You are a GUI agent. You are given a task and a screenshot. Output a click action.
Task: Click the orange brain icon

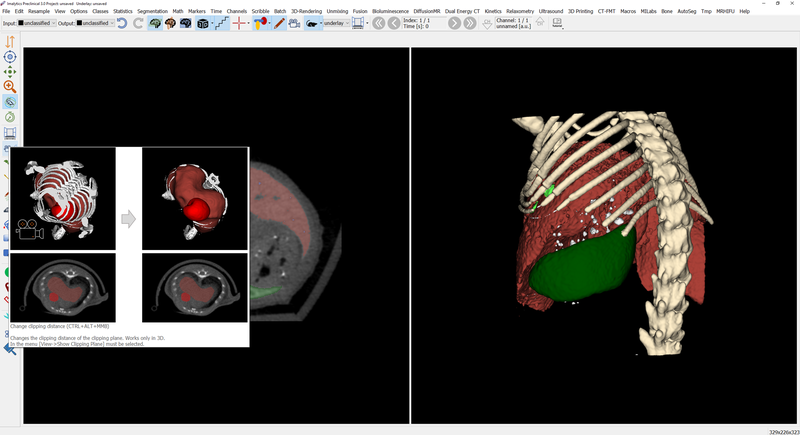(170, 23)
